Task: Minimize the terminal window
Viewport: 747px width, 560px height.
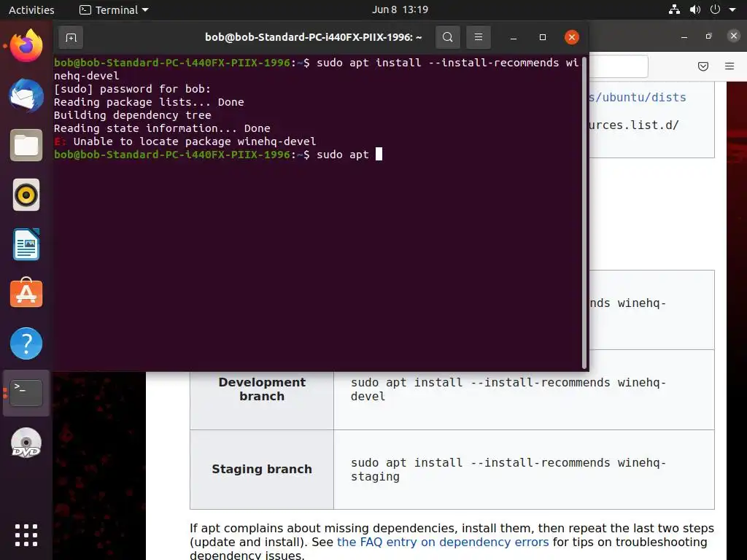Action: (514, 37)
